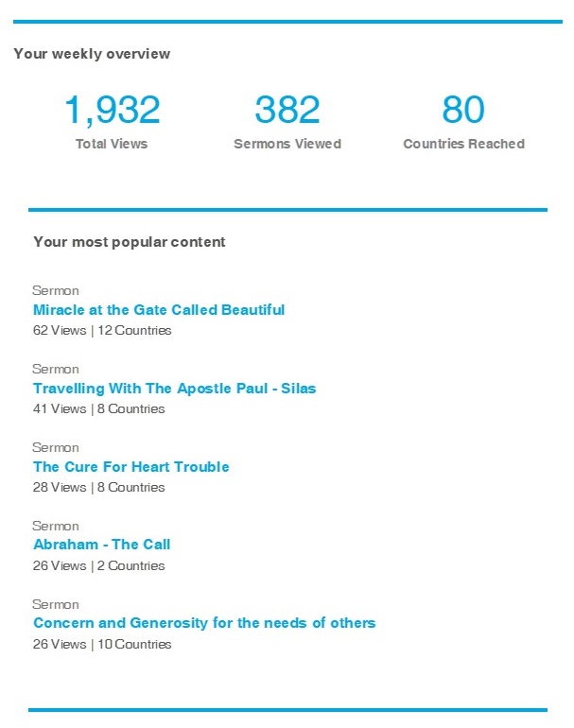The width and height of the screenshot is (574, 728).
Task: Click the 1,932 total views number
Action: (x=112, y=111)
